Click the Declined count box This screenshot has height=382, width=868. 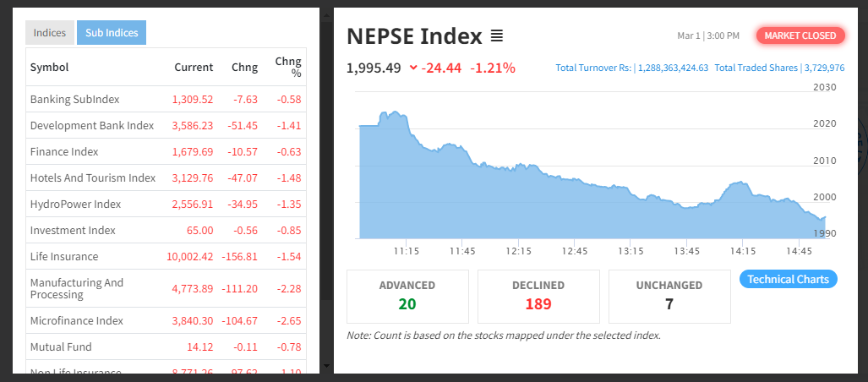click(538, 296)
